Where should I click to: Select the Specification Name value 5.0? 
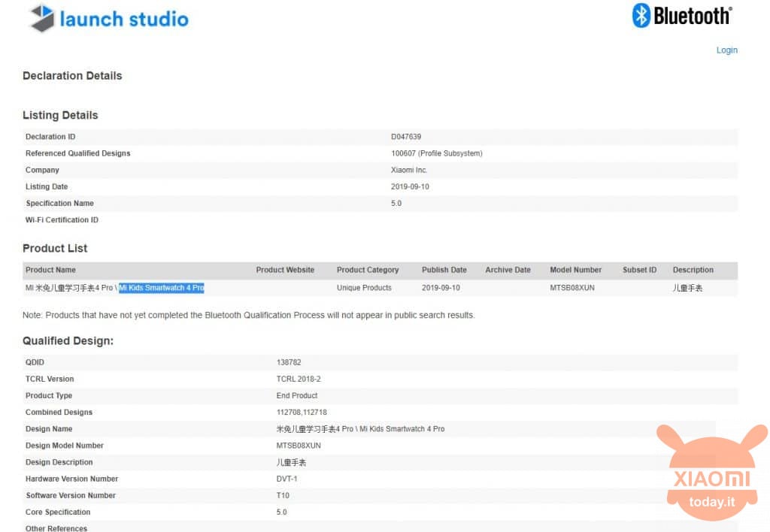click(x=396, y=203)
